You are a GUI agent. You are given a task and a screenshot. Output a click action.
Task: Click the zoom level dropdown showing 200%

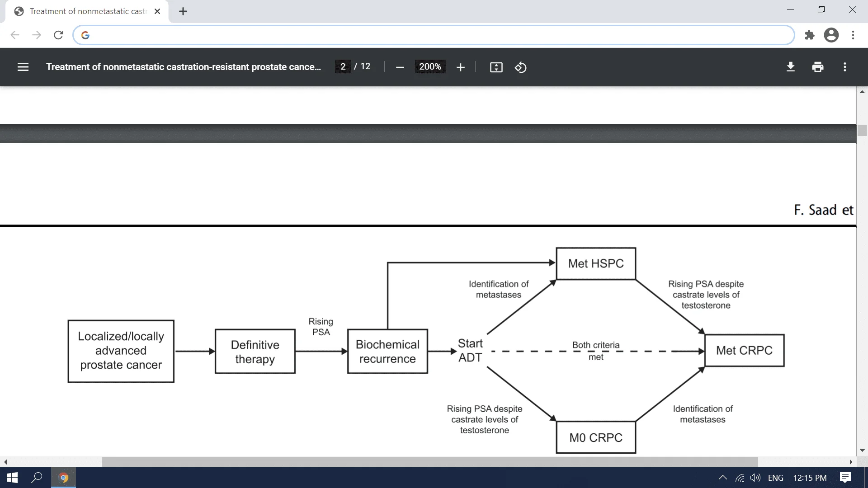click(x=429, y=67)
